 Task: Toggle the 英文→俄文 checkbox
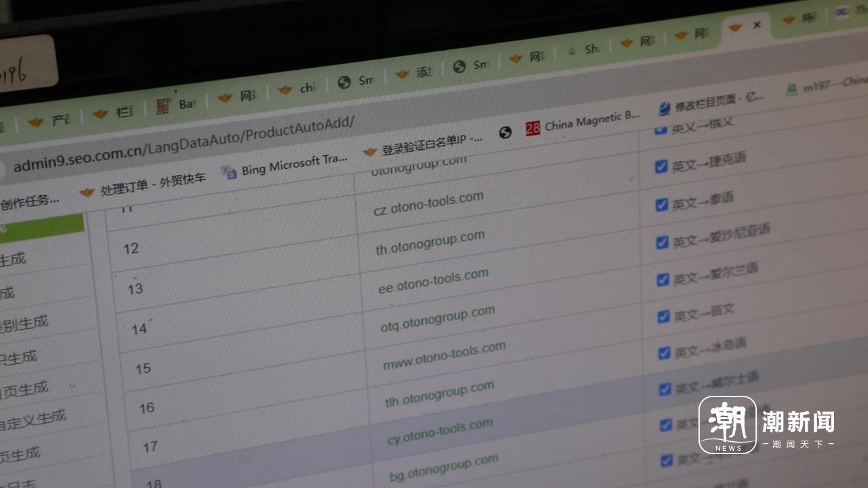661,129
